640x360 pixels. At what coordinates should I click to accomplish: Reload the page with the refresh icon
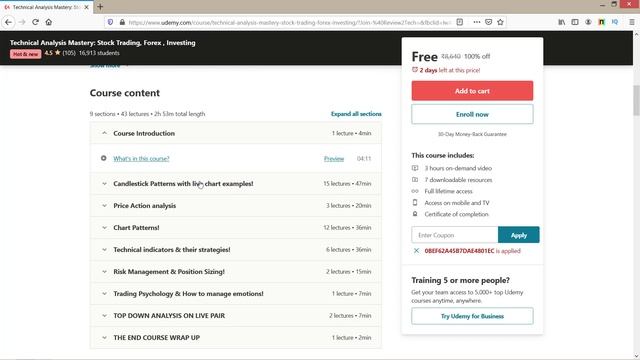[x=36, y=22]
